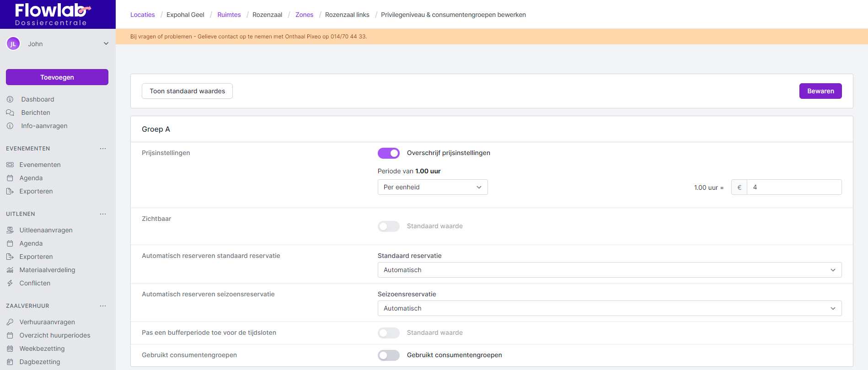Click the Toon standaard waardes button
Viewport: 868px width, 370px height.
(187, 91)
